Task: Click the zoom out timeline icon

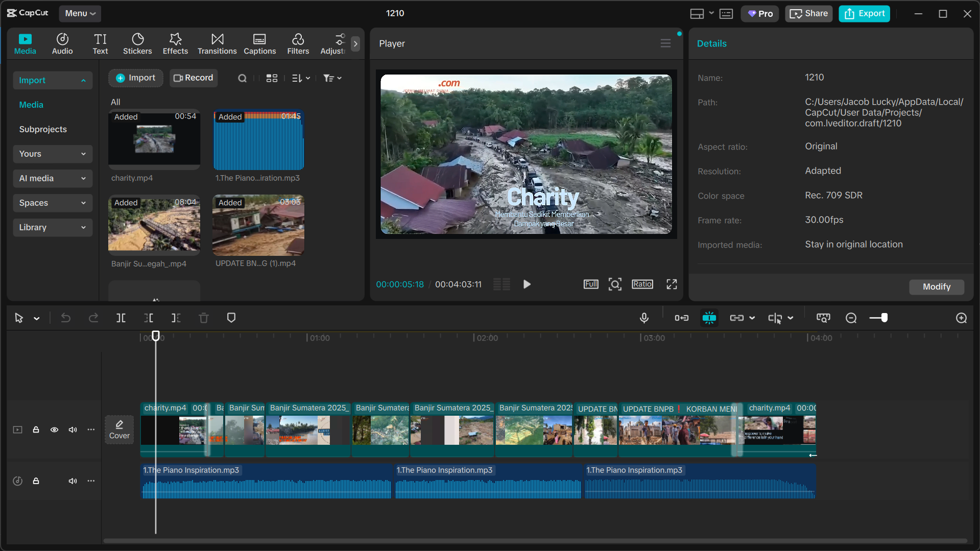Action: tap(851, 318)
